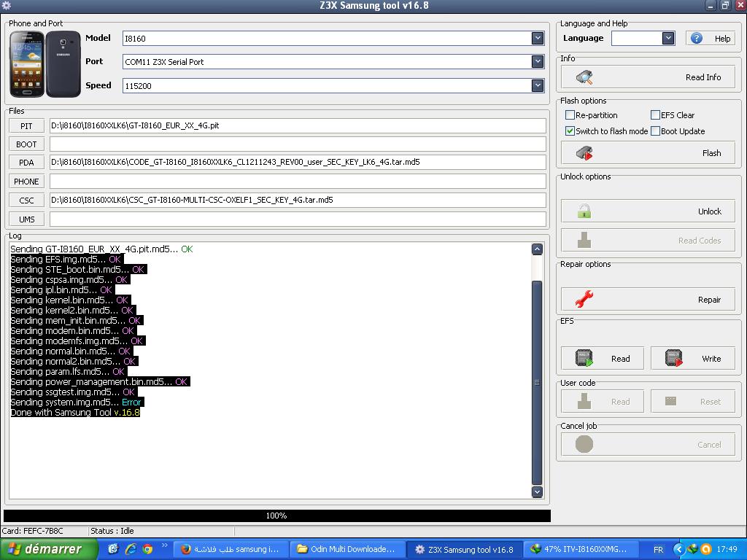This screenshot has height=560, width=747.
Task: Expand quick launch hidden icons chevron
Action: point(165,545)
